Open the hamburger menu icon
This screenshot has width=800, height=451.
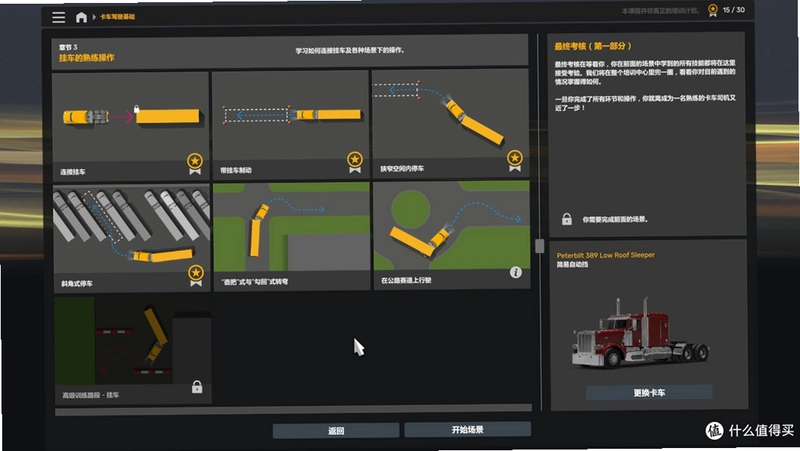pos(59,17)
